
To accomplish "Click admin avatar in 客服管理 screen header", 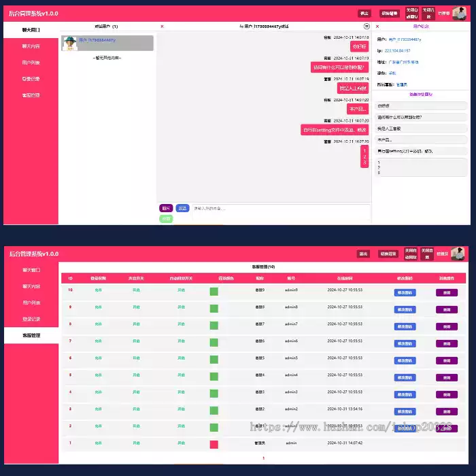I will pyautogui.click(x=458, y=254).
